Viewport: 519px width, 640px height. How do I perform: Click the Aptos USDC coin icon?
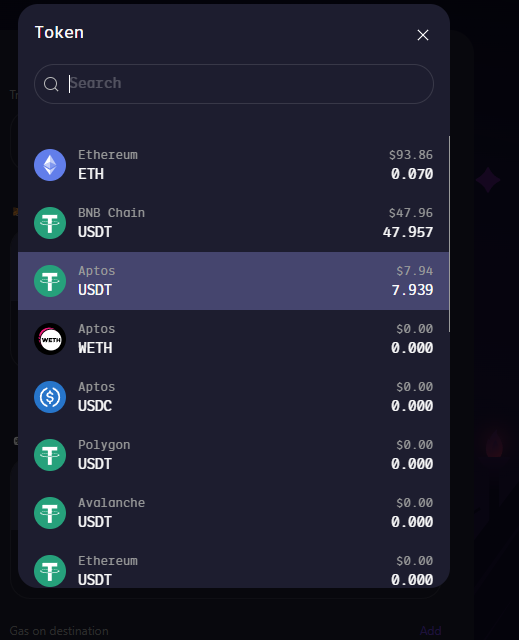[x=50, y=397]
